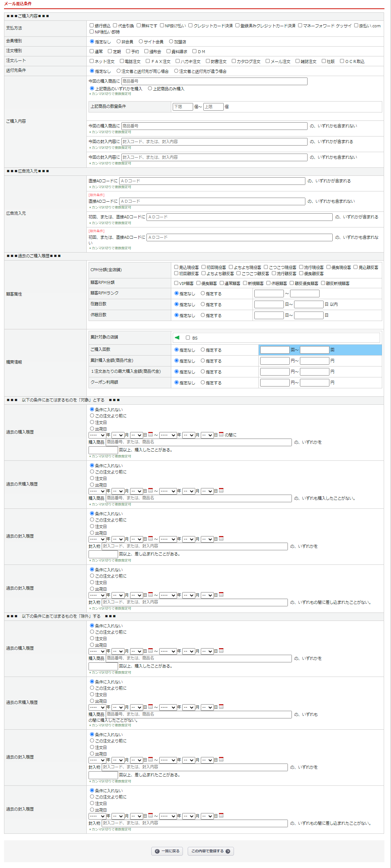The width and height of the screenshot is (391, 868).
Task: Select the 非会員 radio button for 会員種別
Action: [118, 41]
